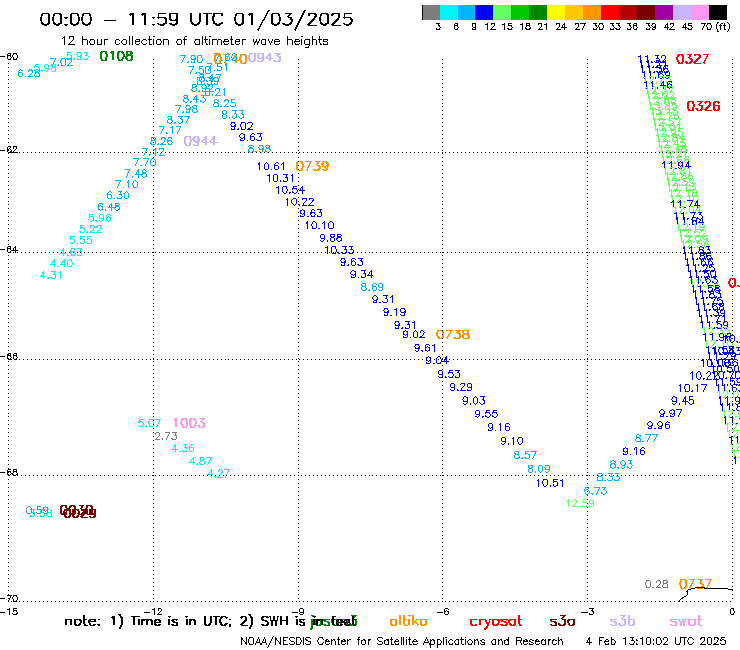740x650 pixels.
Task: Click the NOAA/NESDIS Center footer text
Action: [402, 642]
